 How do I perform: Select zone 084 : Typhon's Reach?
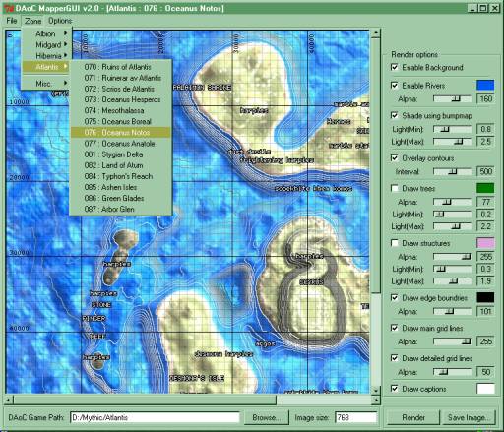[x=120, y=176]
